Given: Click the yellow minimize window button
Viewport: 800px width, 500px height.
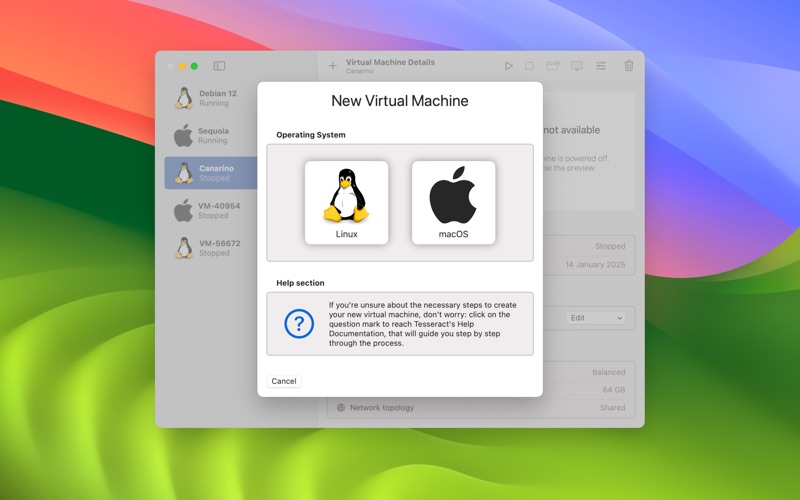Looking at the screenshot, I should pos(182,66).
